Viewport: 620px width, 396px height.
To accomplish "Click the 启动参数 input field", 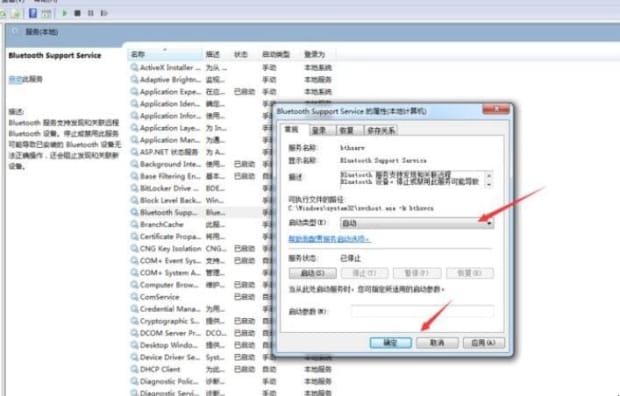I will tap(422, 311).
